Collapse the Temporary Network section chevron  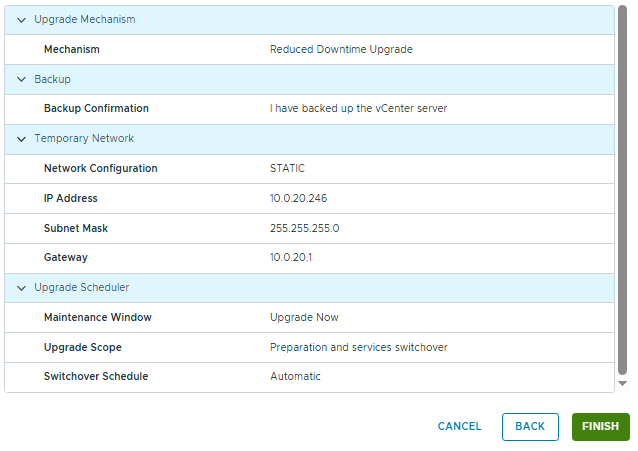click(x=21, y=139)
